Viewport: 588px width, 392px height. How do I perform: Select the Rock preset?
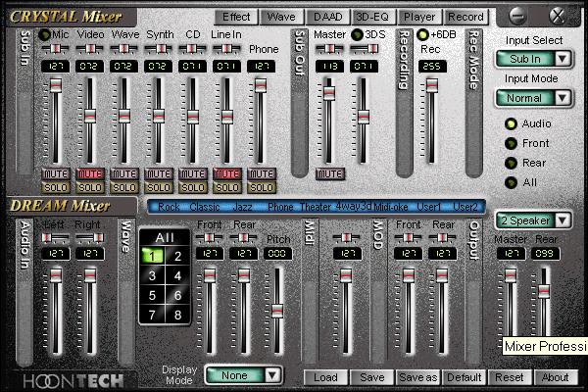point(169,207)
